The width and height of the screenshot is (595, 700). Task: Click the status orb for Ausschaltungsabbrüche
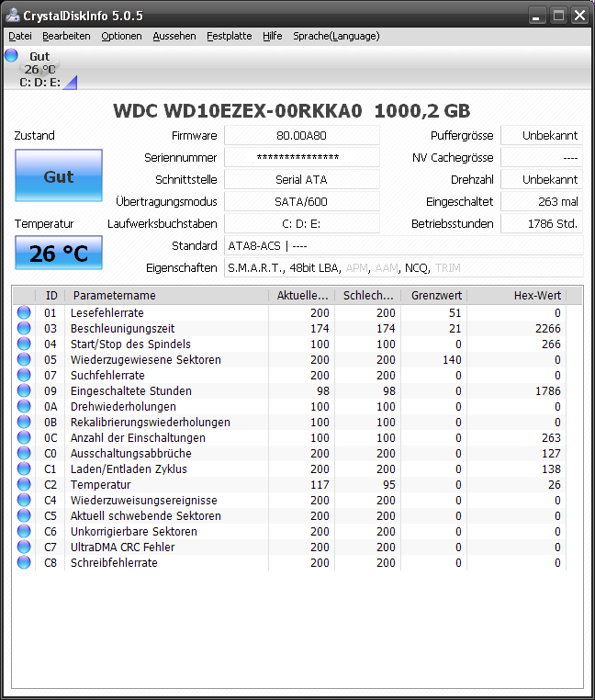24,453
